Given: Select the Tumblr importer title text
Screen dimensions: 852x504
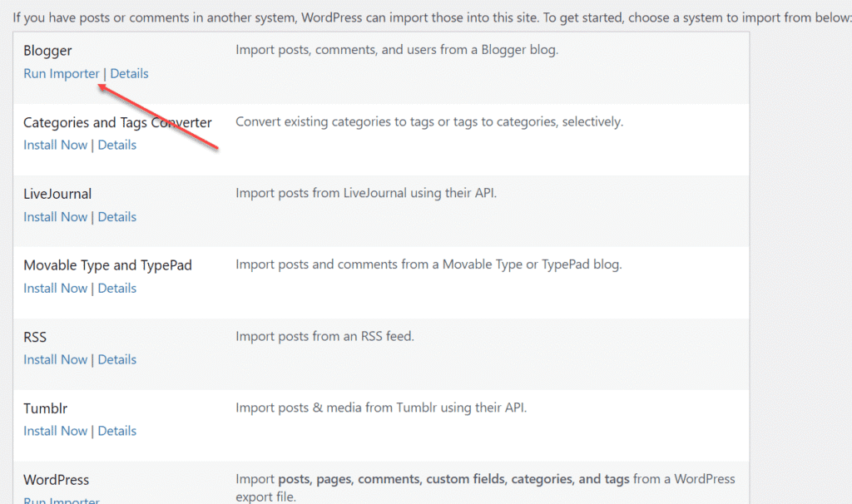Looking at the screenshot, I should (x=46, y=408).
